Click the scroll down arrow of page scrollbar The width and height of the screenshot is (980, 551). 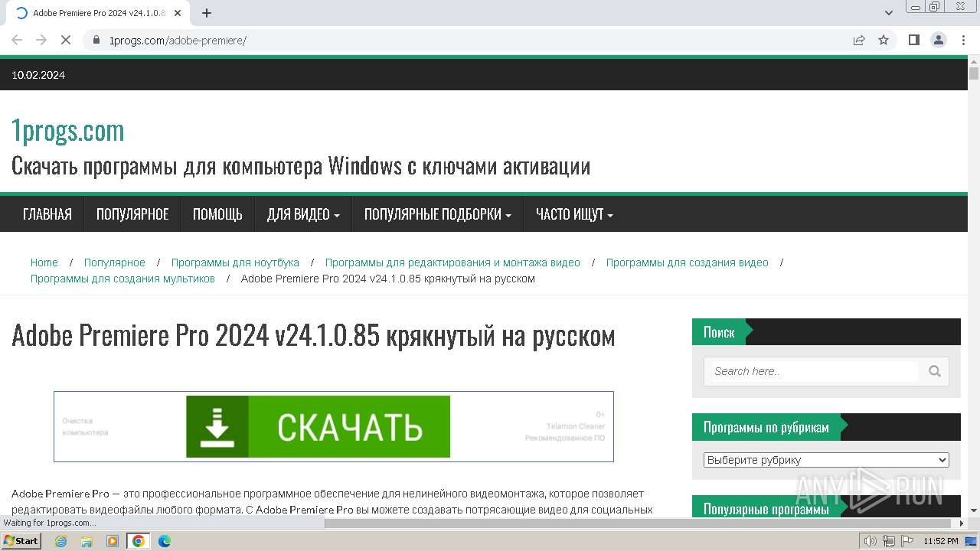974,510
